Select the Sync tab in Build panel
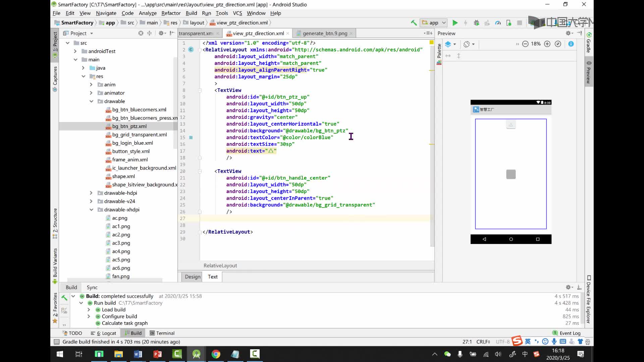Screen dimensions: 644x362 pos(92,287)
